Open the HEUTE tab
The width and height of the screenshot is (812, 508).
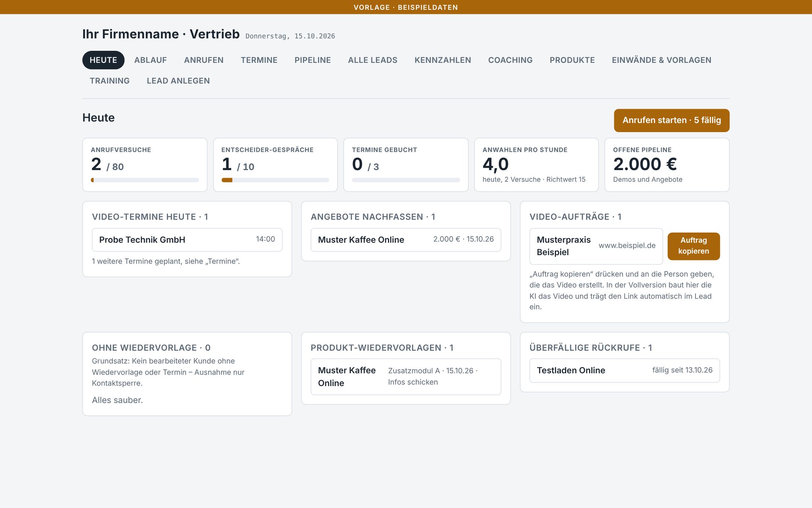click(103, 60)
